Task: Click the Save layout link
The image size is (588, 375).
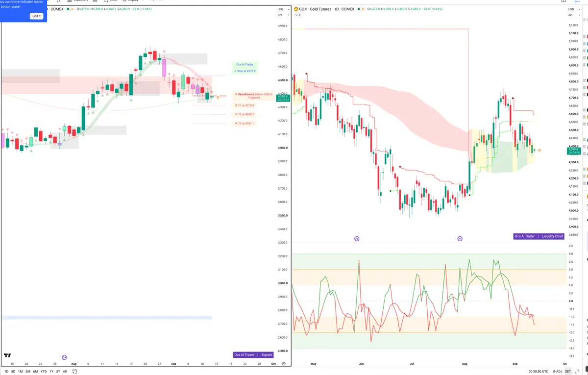Action: [577, 1]
